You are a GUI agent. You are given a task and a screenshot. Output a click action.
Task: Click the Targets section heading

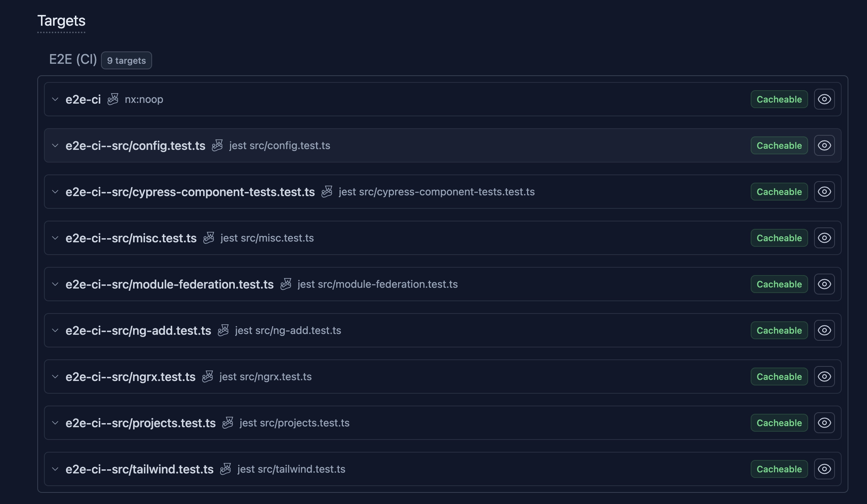pyautogui.click(x=62, y=21)
